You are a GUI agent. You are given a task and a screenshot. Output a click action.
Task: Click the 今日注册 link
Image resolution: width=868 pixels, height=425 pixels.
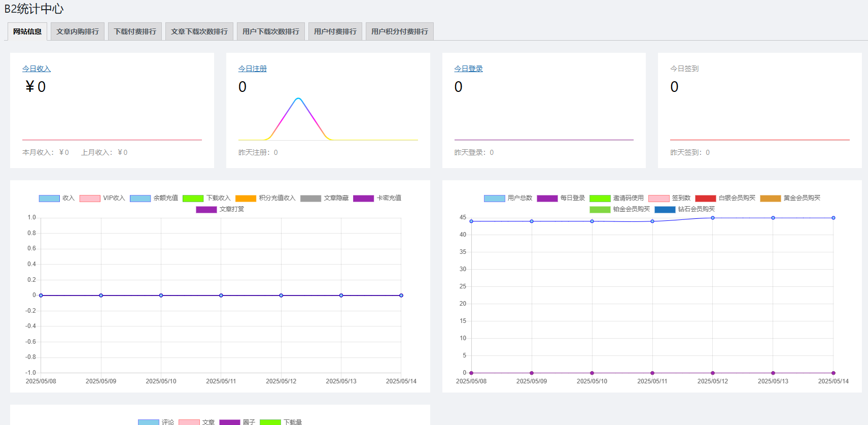pyautogui.click(x=253, y=69)
